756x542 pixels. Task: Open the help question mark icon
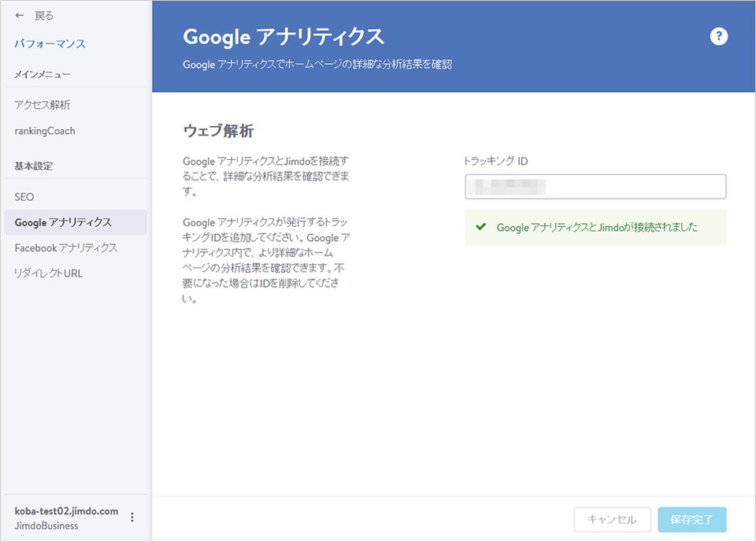(x=718, y=36)
